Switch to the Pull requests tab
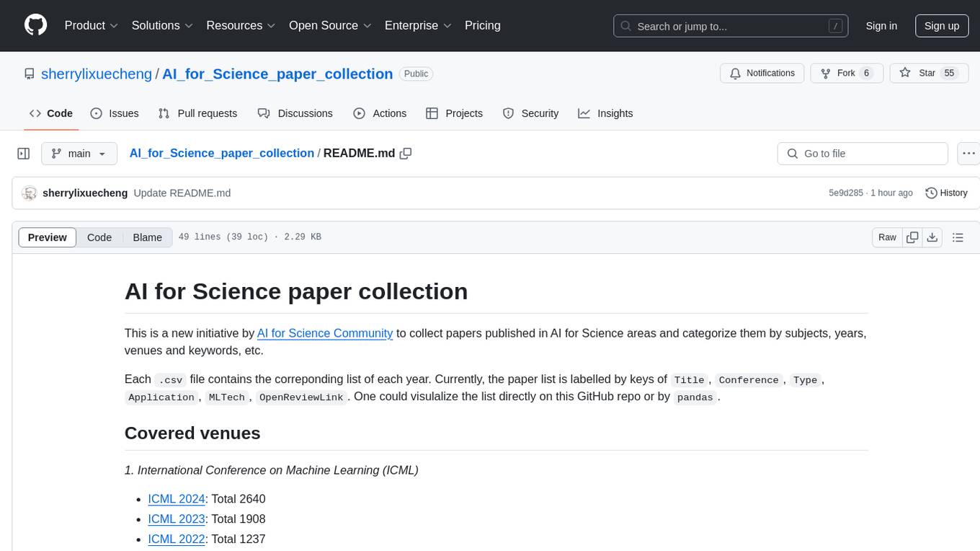 coord(197,113)
